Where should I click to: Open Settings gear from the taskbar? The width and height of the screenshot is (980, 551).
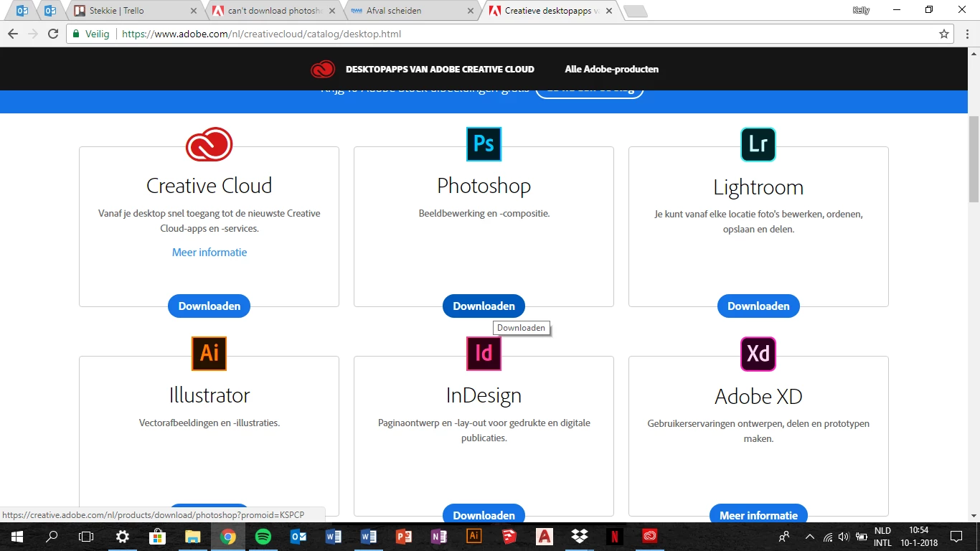click(123, 536)
